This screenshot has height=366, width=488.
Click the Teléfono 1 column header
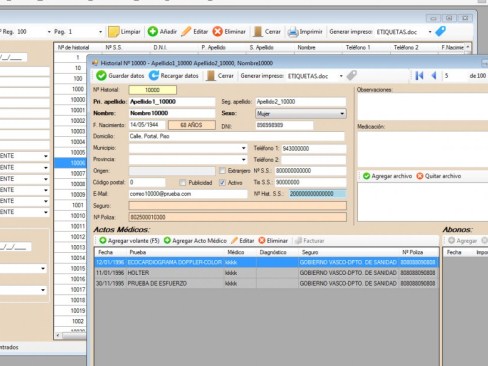(358, 47)
